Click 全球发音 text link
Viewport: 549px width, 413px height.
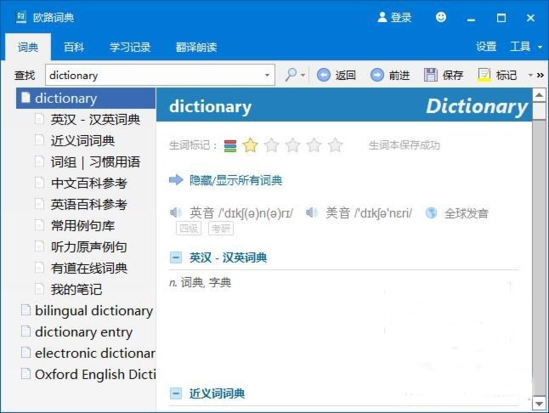pos(466,213)
